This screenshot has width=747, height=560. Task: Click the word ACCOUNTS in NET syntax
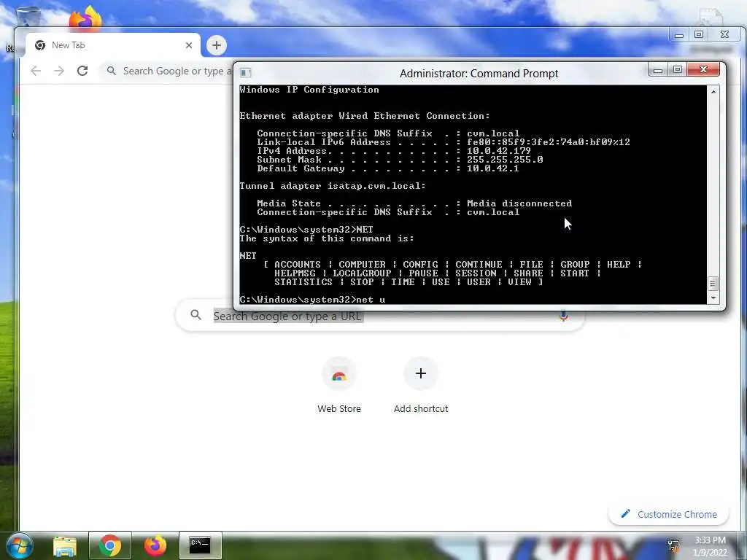298,264
